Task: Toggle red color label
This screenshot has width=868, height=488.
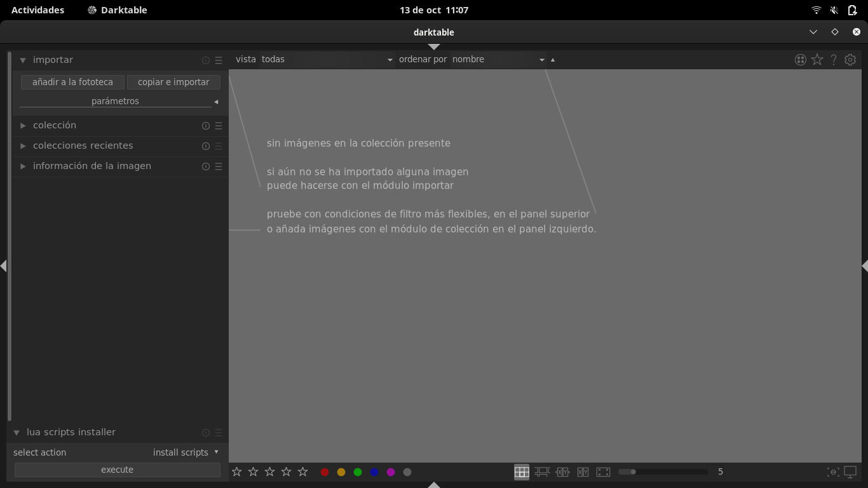Action: [325, 472]
